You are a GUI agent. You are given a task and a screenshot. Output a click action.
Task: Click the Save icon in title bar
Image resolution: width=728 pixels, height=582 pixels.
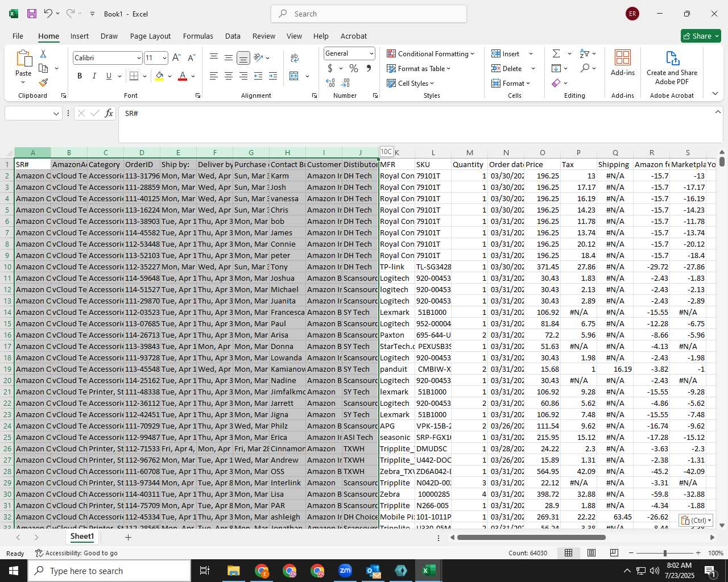pyautogui.click(x=32, y=14)
